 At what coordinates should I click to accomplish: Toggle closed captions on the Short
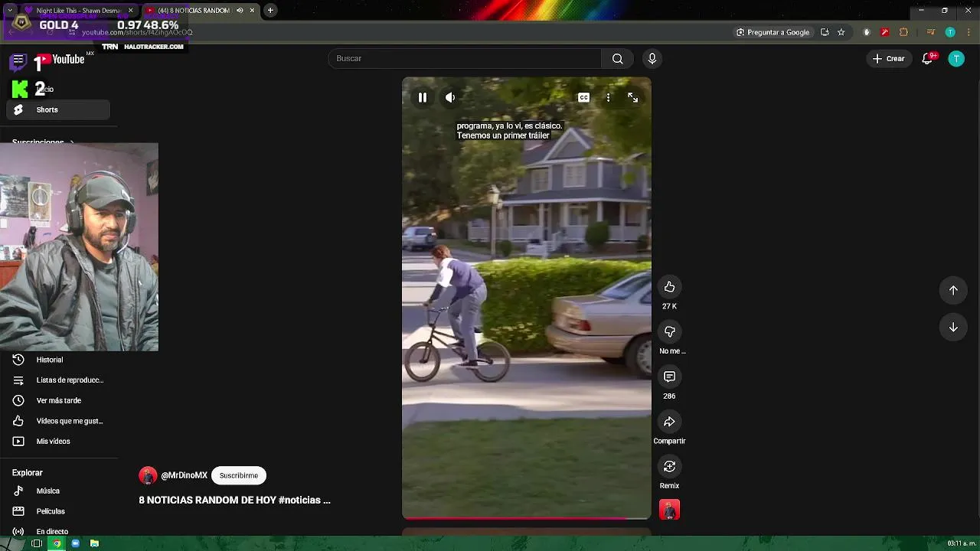click(583, 98)
